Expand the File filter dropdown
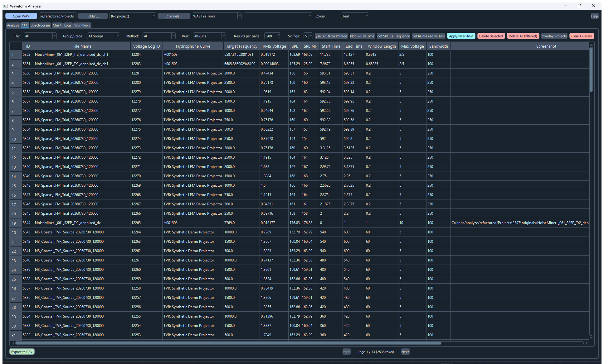 40,36
